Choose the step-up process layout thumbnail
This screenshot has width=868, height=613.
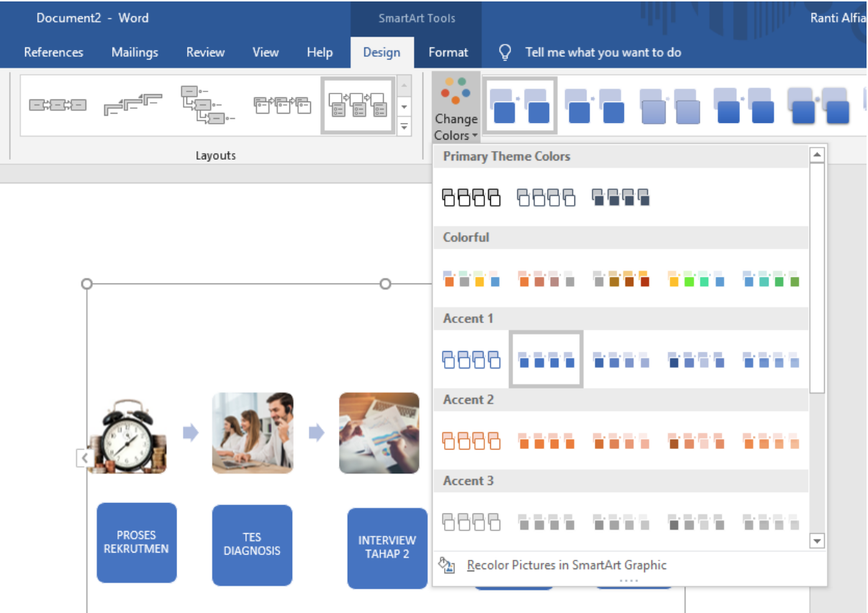133,105
